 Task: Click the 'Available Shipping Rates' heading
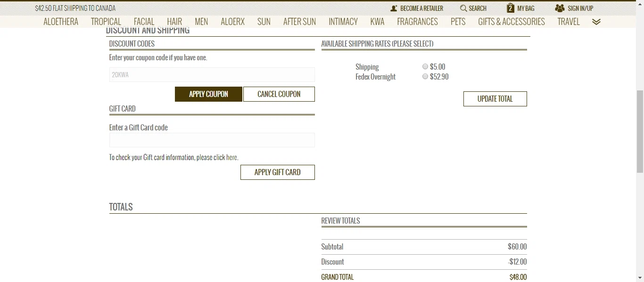coord(377,44)
